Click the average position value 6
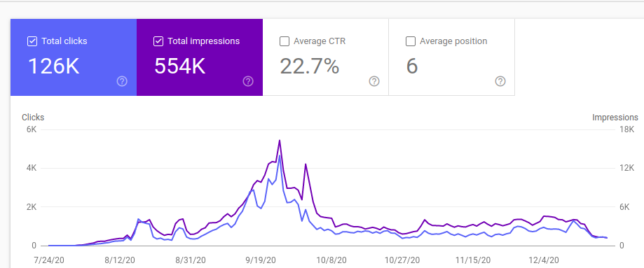The image size is (644, 268). [x=412, y=66]
